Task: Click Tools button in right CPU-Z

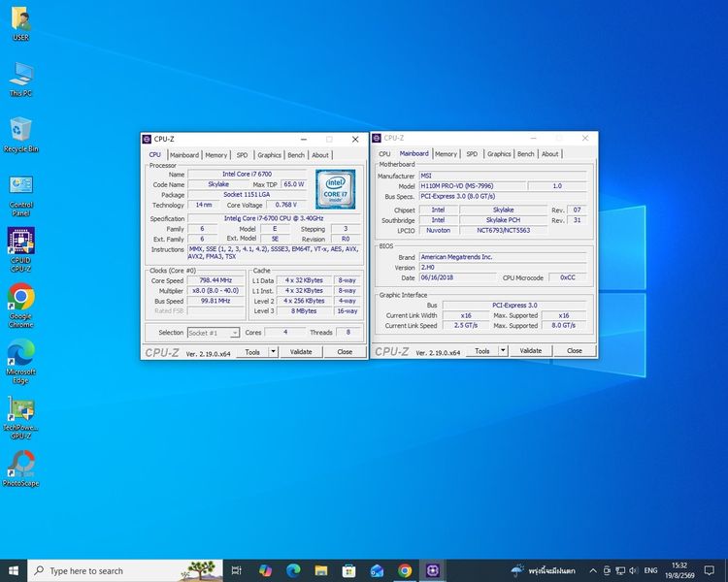Action: point(481,351)
